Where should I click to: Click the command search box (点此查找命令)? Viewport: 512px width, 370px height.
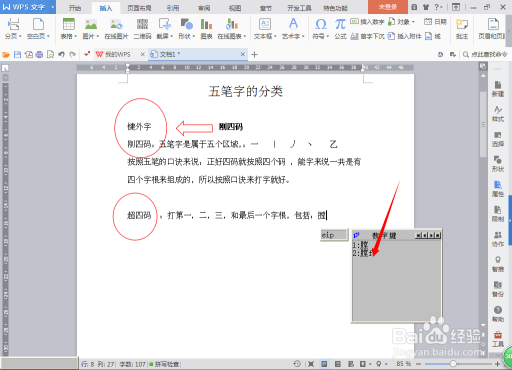(485, 54)
